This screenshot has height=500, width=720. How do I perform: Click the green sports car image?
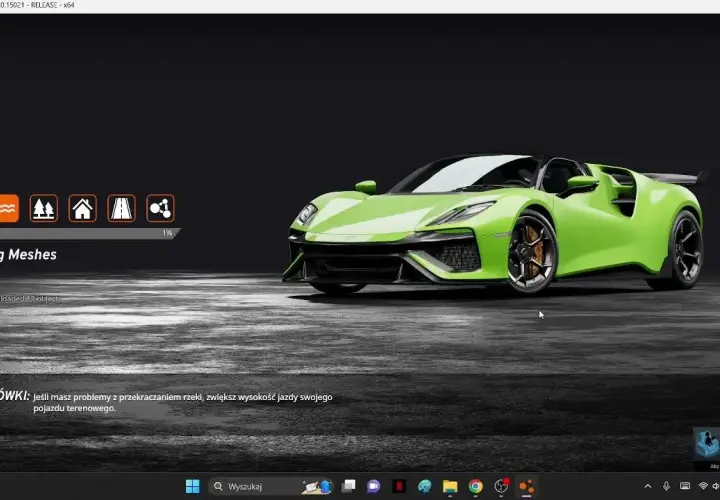496,224
